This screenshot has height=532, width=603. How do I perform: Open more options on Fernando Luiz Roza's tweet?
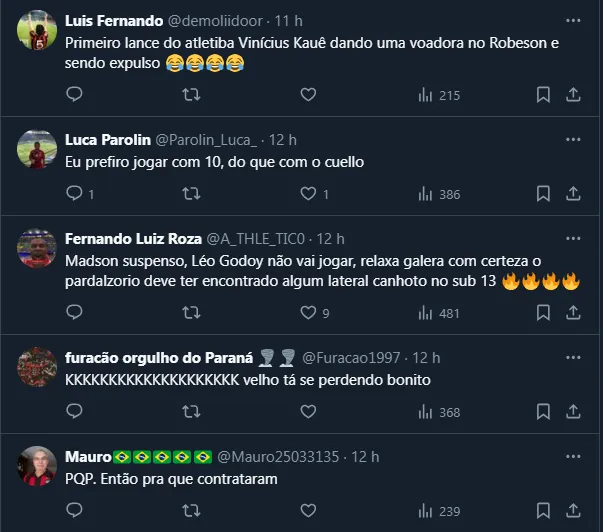pos(573,238)
